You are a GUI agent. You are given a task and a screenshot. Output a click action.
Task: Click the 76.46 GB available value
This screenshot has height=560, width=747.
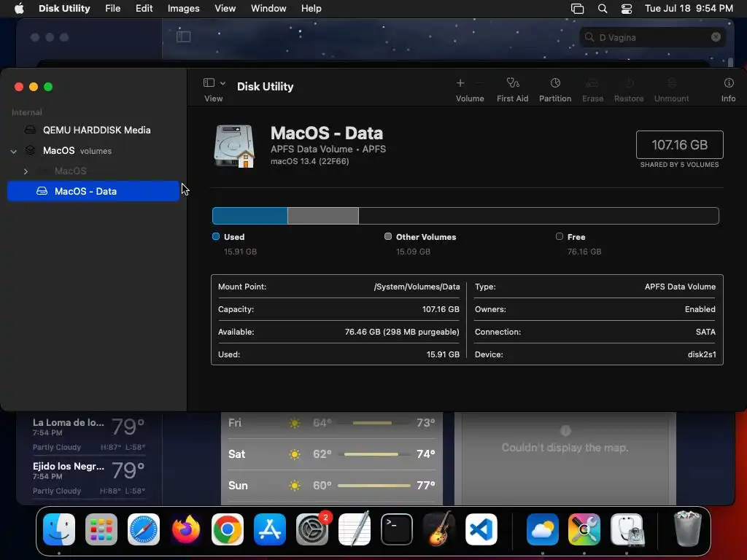point(402,332)
